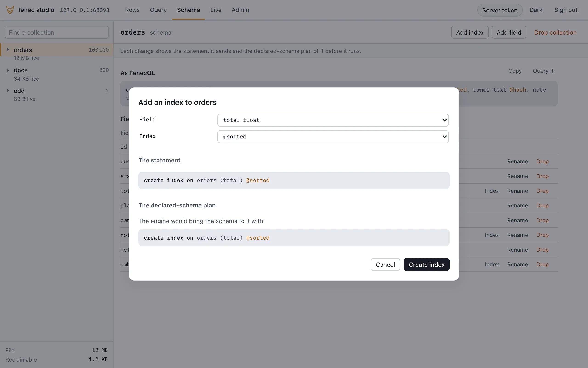Click Rename in the not field row
Viewport: 588px width, 368px height.
coord(517,235)
